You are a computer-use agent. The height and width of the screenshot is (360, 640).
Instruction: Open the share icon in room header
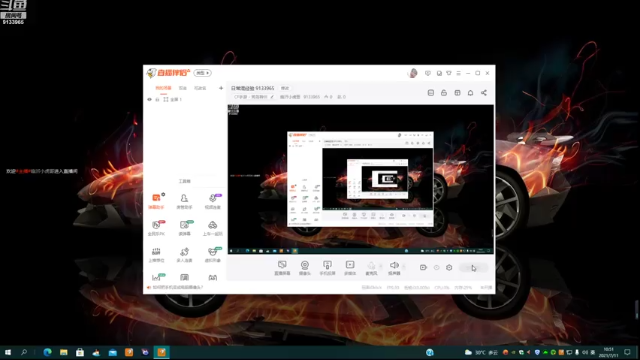(x=484, y=93)
